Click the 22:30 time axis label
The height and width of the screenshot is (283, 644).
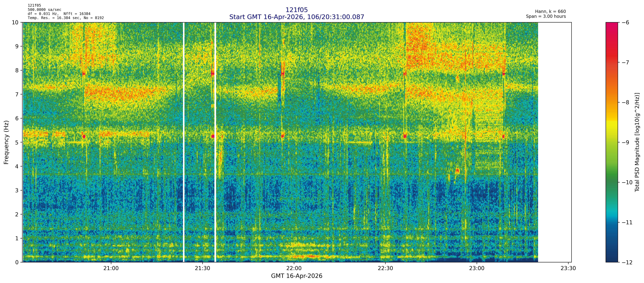(385, 268)
